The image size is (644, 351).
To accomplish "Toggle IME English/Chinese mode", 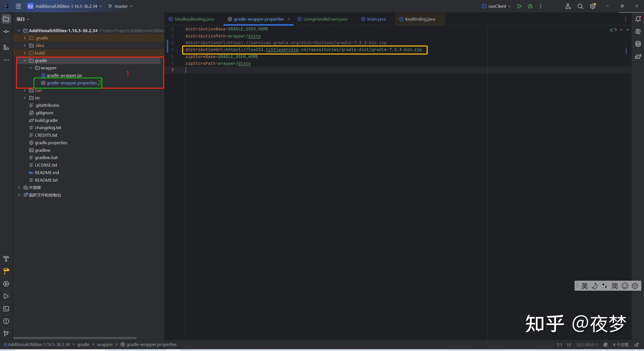I will tap(584, 286).
